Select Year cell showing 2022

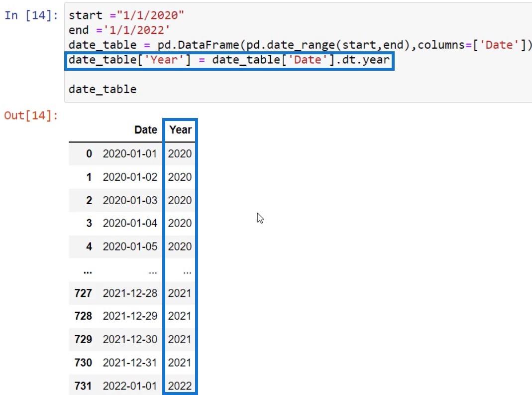pos(180,386)
